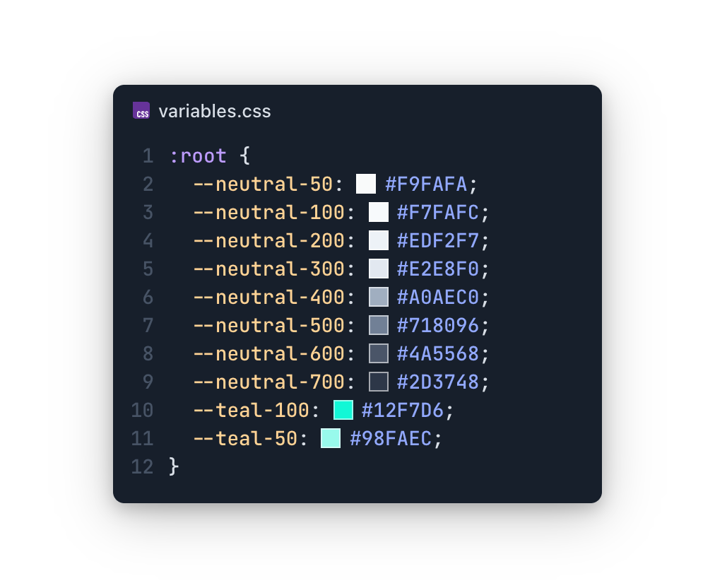Click the CSS file type icon

pos(141,111)
